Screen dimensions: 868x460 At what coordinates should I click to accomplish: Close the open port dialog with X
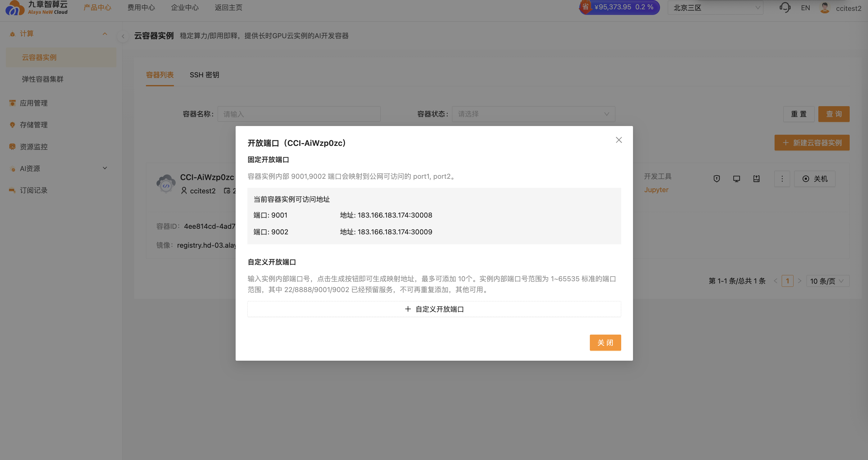point(619,140)
